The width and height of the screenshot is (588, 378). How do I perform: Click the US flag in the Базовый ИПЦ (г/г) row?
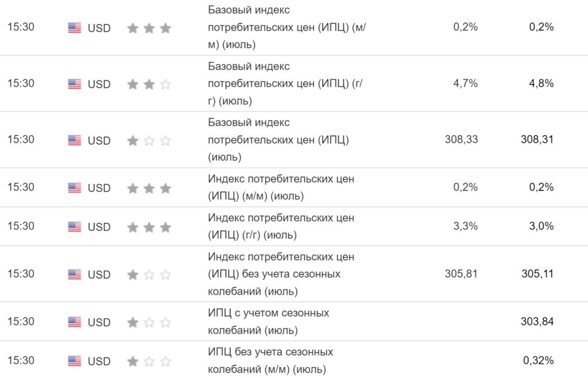(x=75, y=84)
